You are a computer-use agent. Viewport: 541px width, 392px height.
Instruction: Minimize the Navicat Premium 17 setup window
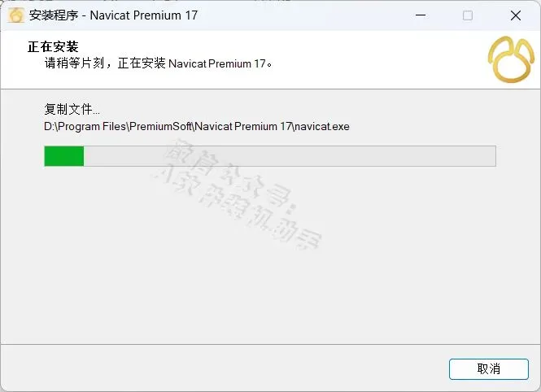(421, 15)
